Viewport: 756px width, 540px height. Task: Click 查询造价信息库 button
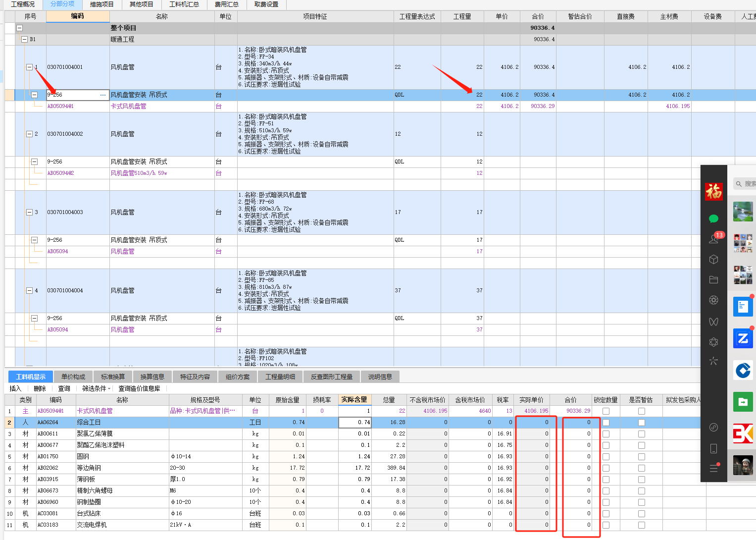(x=139, y=388)
